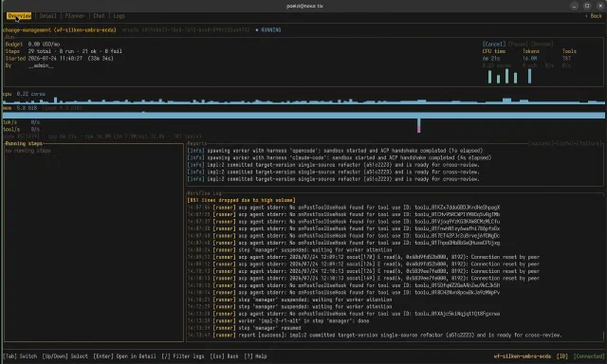The width and height of the screenshot is (607, 364).
Task: Click the [Tab] Switch shortcut hint
Action: point(20,355)
